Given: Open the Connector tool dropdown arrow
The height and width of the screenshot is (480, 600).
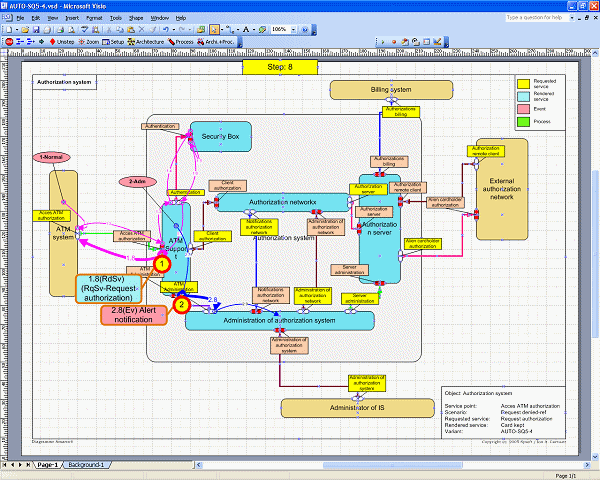Looking at the screenshot, I should point(237,30).
